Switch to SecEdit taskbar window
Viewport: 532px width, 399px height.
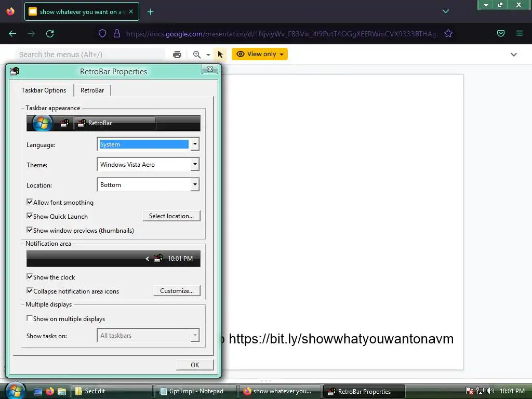click(x=111, y=391)
